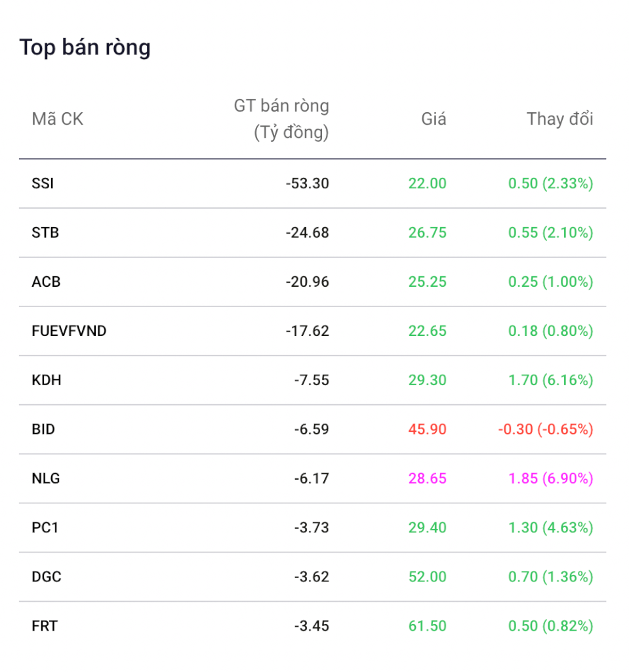This screenshot has width=629, height=672.
Task: Select the NLG stock ticker
Action: click(x=46, y=478)
